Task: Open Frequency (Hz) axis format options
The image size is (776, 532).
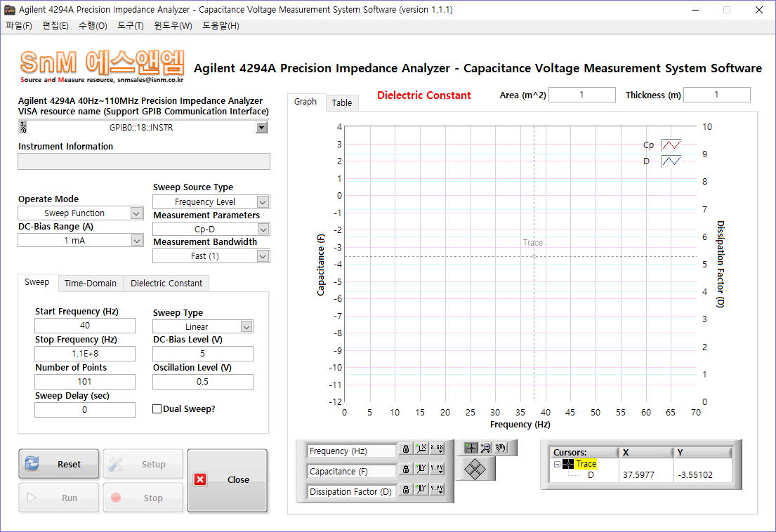Action: (437, 449)
